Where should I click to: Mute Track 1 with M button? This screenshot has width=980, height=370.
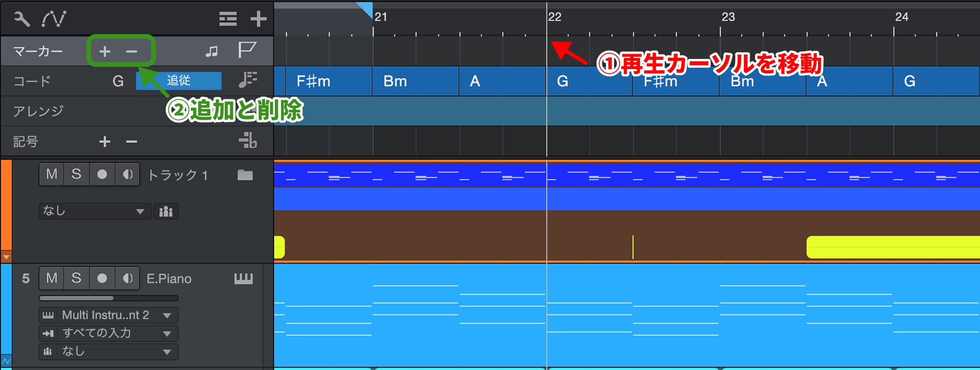coord(52,175)
